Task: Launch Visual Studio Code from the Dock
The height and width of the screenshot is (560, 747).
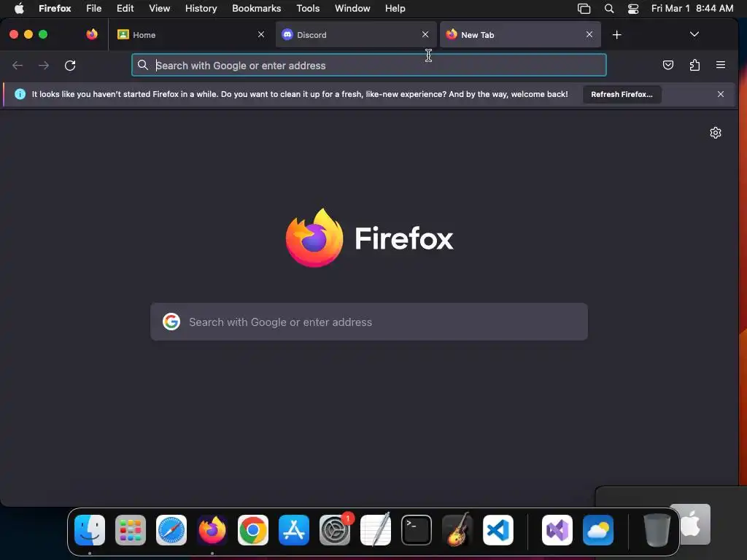Action: 498,529
